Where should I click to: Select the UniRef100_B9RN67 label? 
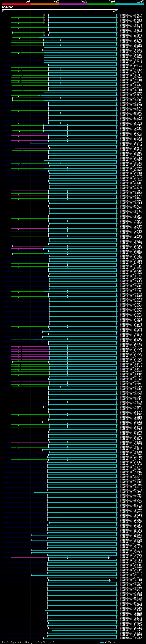(x=131, y=115)
